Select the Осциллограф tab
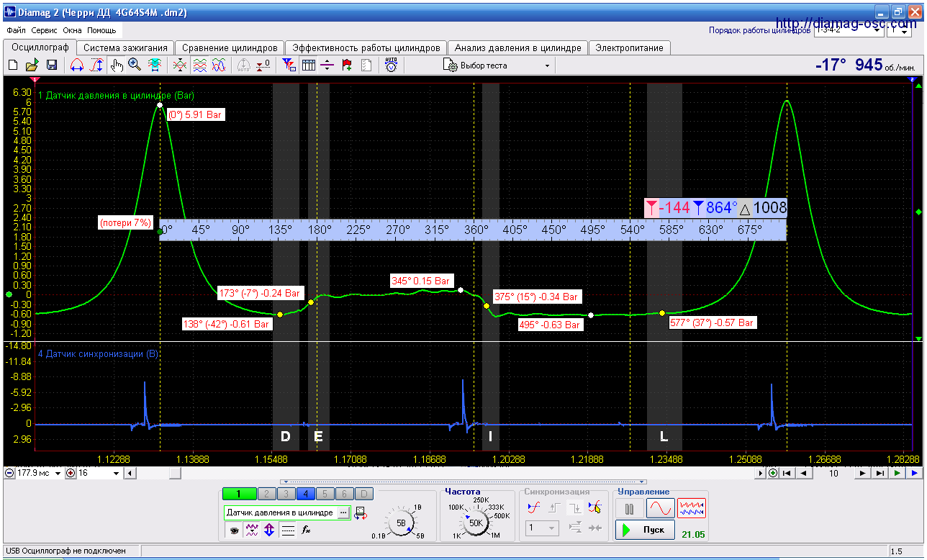The image size is (927, 560). [x=40, y=47]
